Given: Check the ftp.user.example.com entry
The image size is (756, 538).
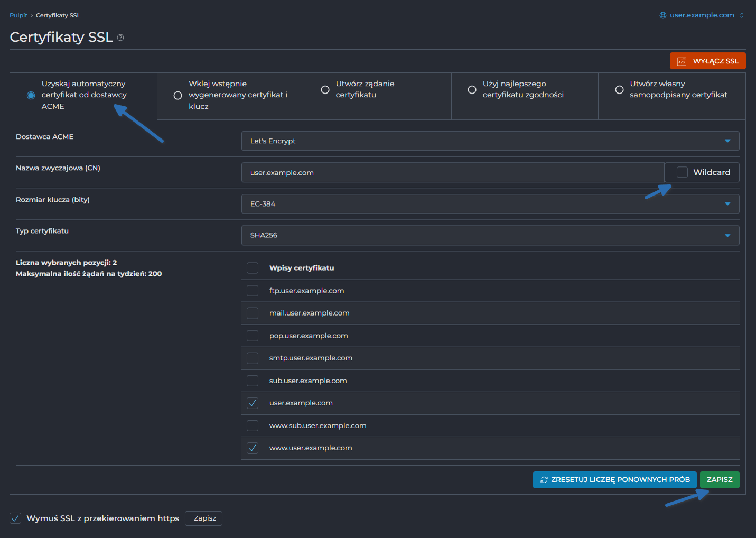Looking at the screenshot, I should 253,291.
